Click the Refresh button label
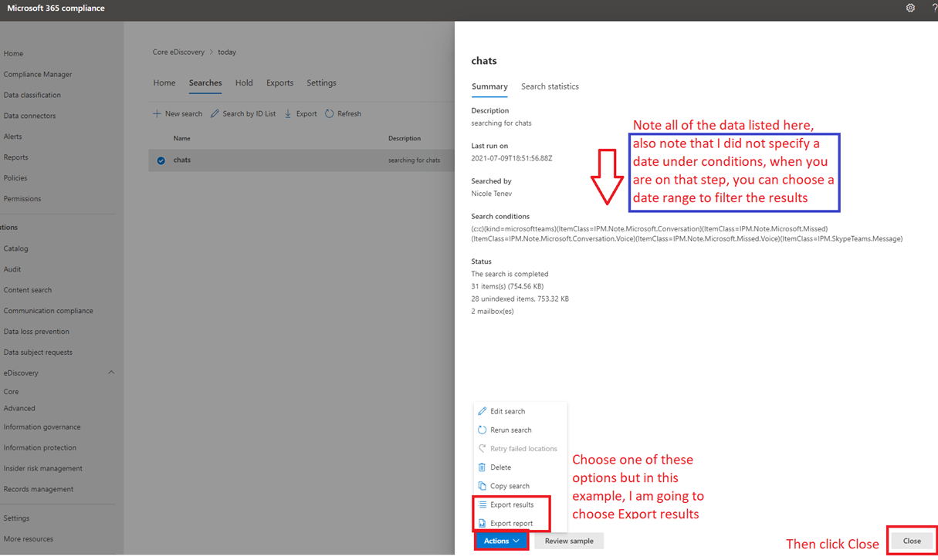Viewport: 938px width, 560px height. tap(349, 113)
